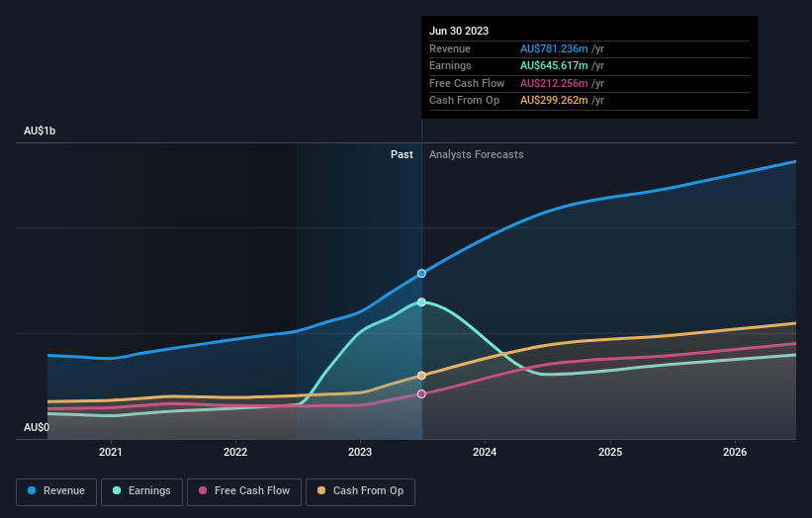Click the 2022 x-axis label

click(235, 452)
